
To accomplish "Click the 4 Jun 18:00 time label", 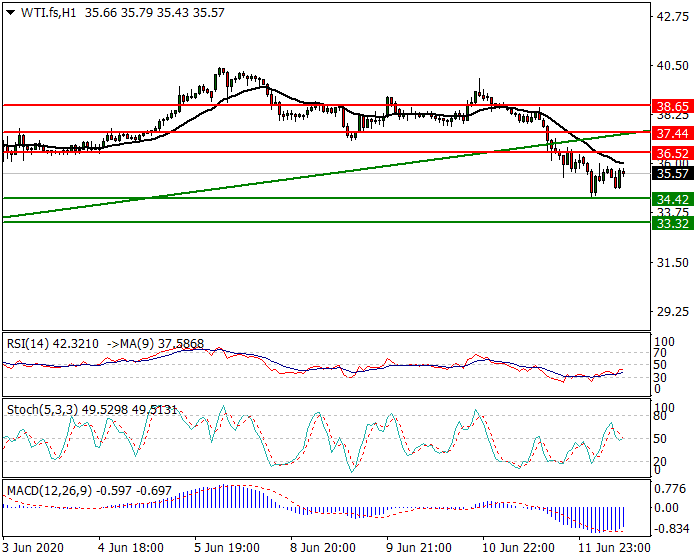I will 131,547.
